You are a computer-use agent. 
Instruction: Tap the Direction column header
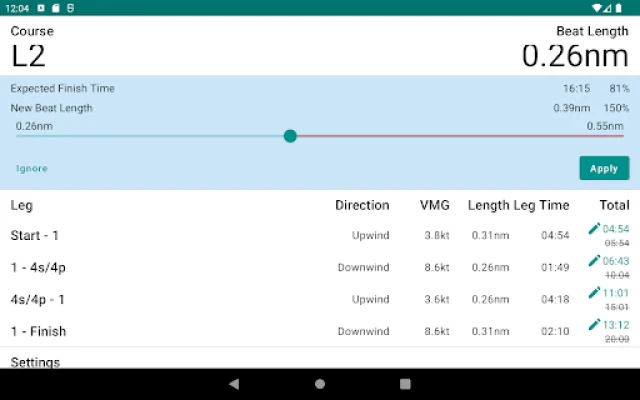[x=362, y=205]
